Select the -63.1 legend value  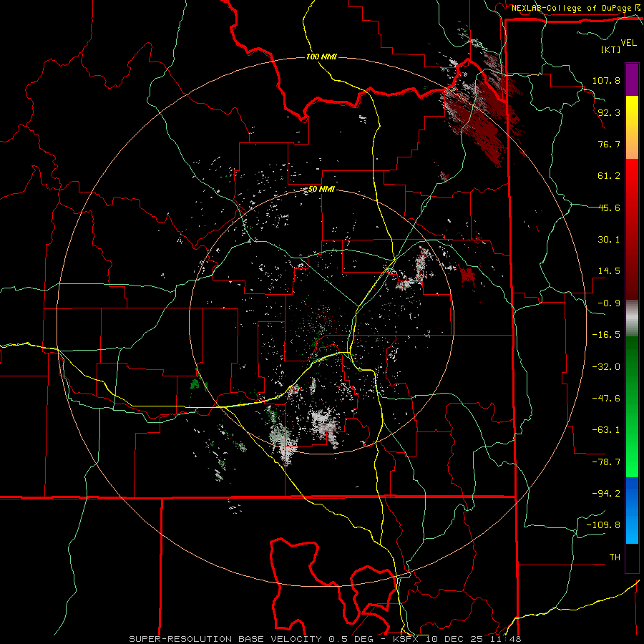(x=606, y=430)
